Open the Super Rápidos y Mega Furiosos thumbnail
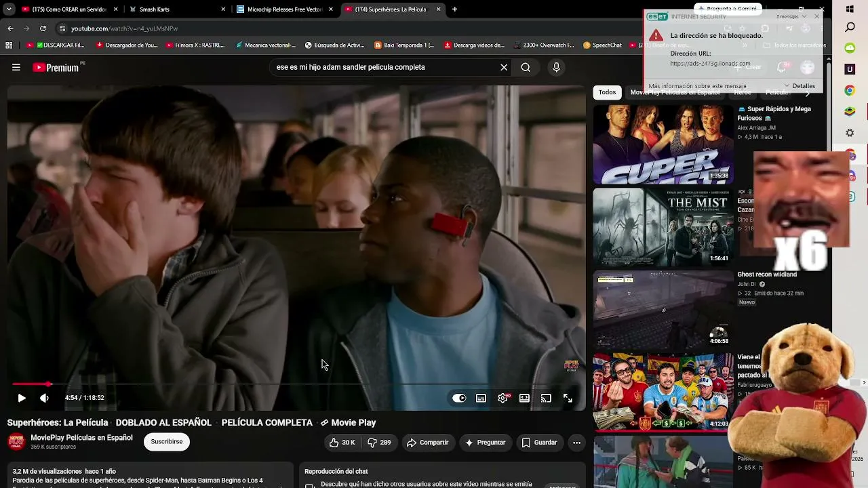Image resolution: width=868 pixels, height=488 pixels. (663, 144)
